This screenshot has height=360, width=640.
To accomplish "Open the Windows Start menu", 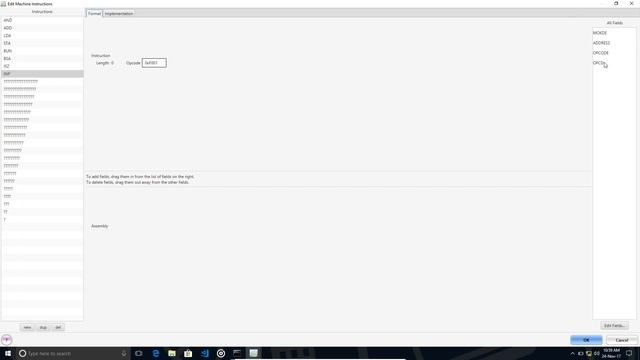I will pos(8,353).
